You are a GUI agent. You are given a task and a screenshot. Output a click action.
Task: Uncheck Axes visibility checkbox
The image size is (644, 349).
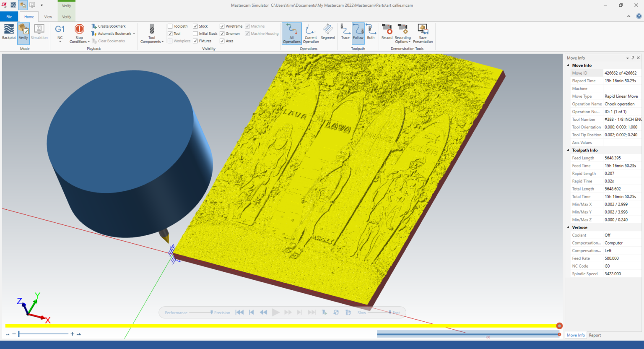[222, 41]
